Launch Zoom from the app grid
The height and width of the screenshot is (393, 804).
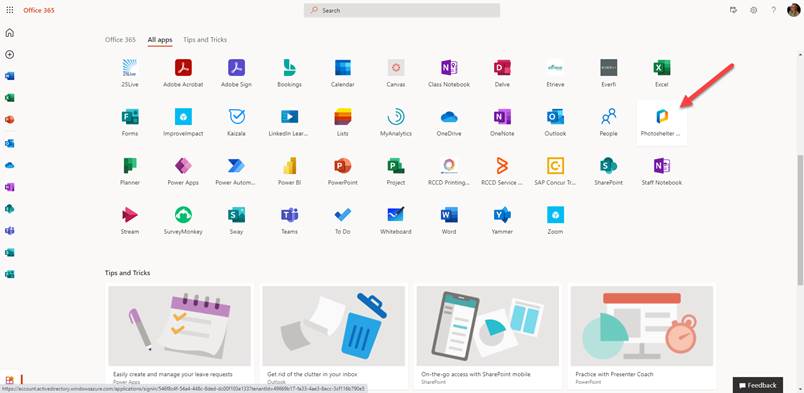pos(555,221)
